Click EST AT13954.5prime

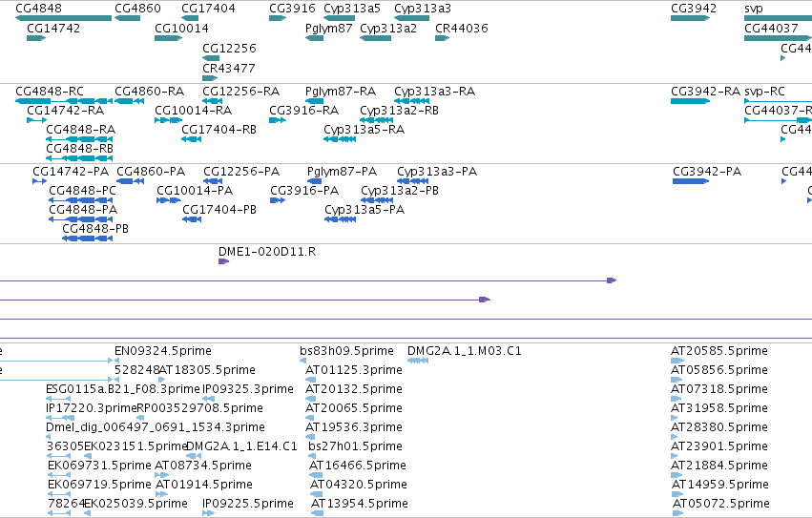(318, 513)
